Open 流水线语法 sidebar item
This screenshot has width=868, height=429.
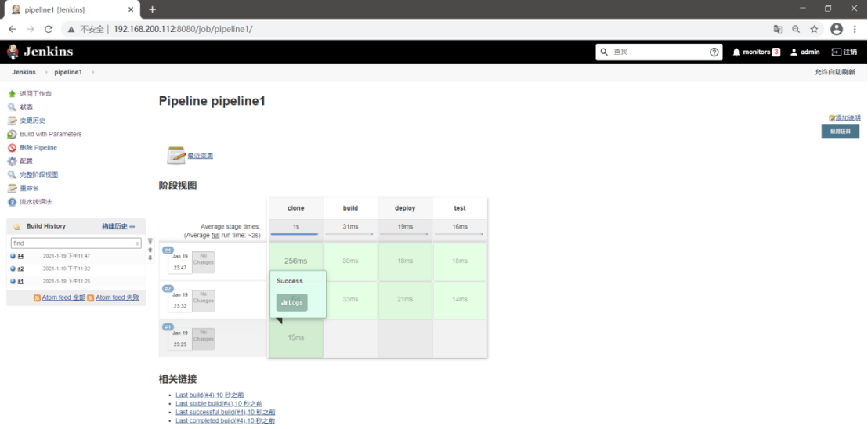pos(36,202)
